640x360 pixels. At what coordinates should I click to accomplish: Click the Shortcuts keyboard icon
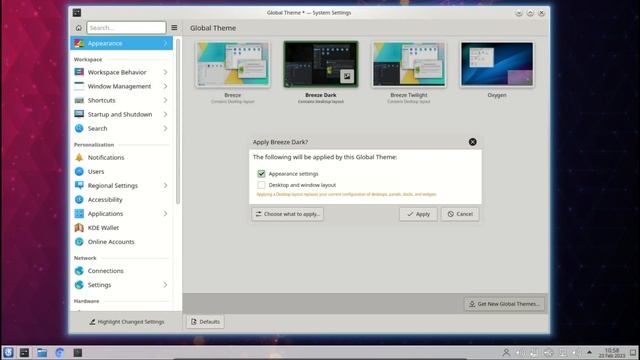pos(79,100)
